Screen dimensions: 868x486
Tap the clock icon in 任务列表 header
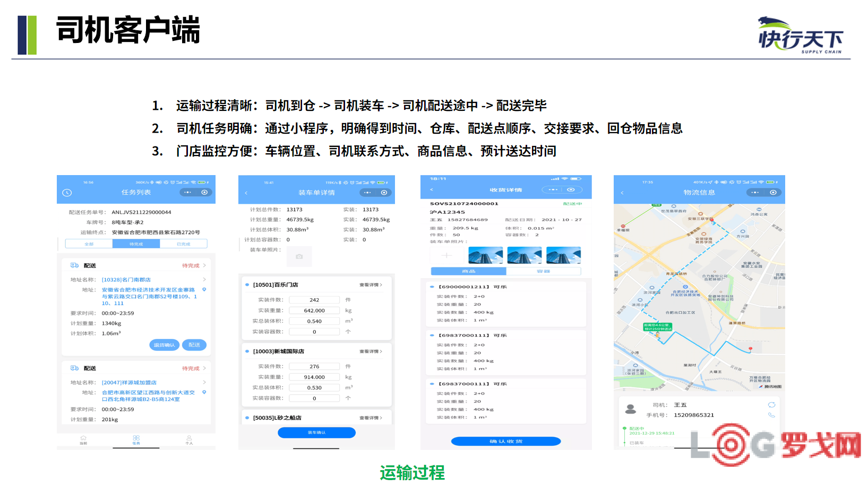[67, 193]
